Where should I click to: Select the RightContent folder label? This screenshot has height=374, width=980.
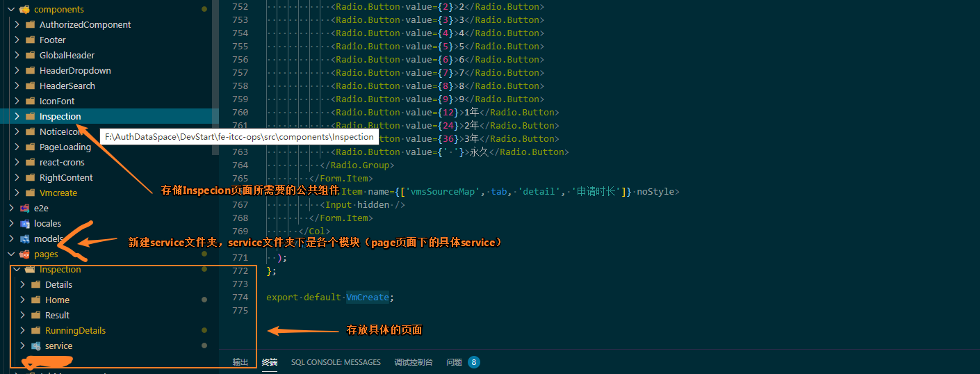click(x=66, y=177)
